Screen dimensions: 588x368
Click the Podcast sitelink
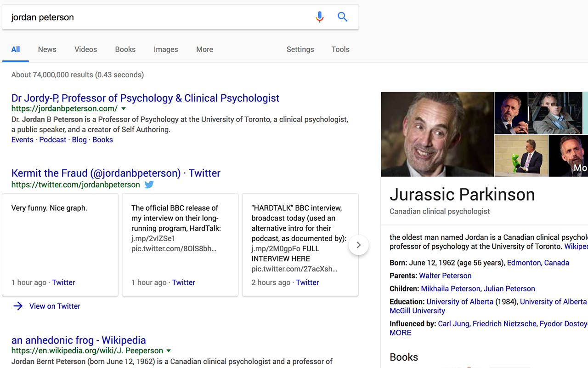tap(52, 139)
